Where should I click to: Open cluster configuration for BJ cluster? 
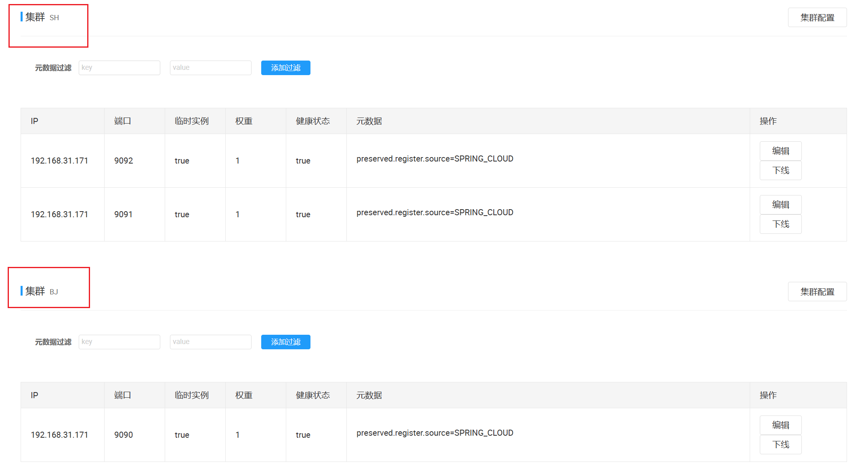coord(817,292)
